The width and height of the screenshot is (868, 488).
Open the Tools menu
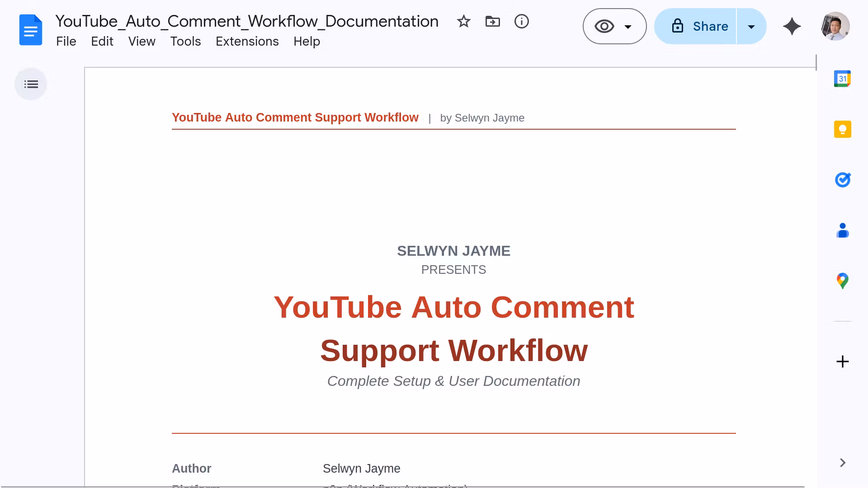[x=185, y=42]
